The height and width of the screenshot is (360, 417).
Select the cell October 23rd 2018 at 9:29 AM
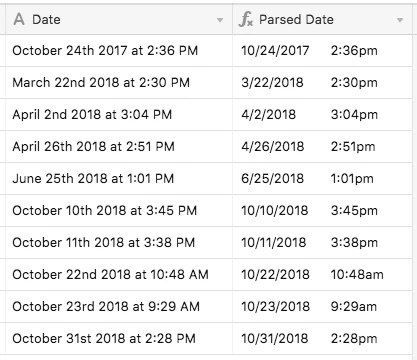point(119,307)
